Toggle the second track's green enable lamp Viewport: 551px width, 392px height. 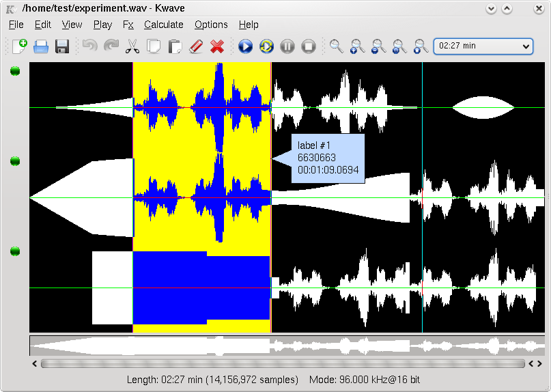[x=15, y=161]
